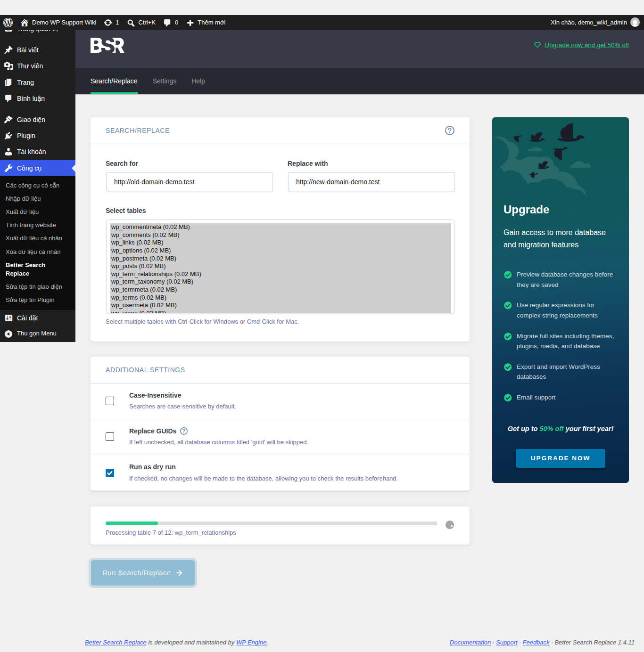The height and width of the screenshot is (652, 644).
Task: Click the Search for input field
Action: (x=190, y=182)
